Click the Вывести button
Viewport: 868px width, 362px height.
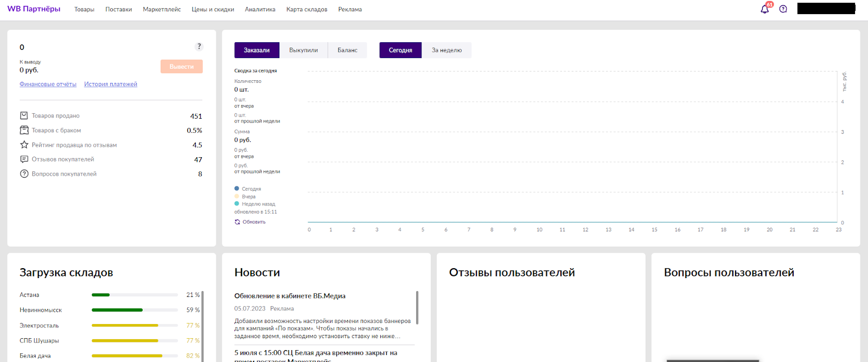coord(182,67)
